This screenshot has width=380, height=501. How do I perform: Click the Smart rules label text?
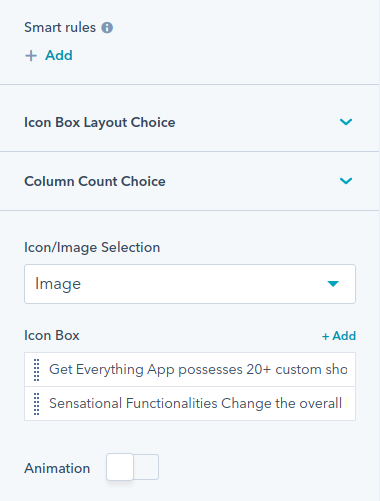click(60, 27)
